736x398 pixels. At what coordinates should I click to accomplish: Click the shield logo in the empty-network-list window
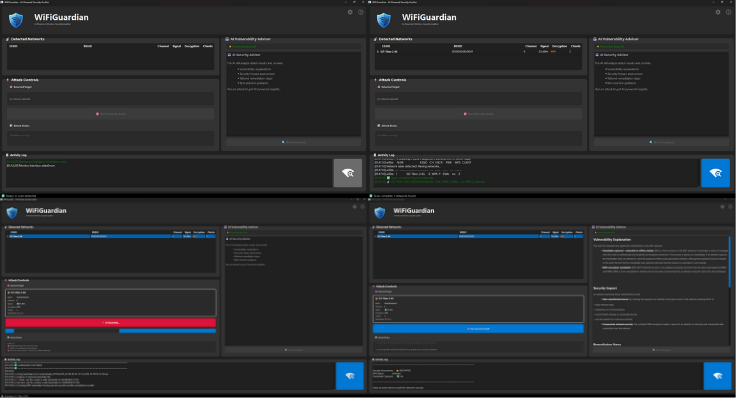pos(16,20)
